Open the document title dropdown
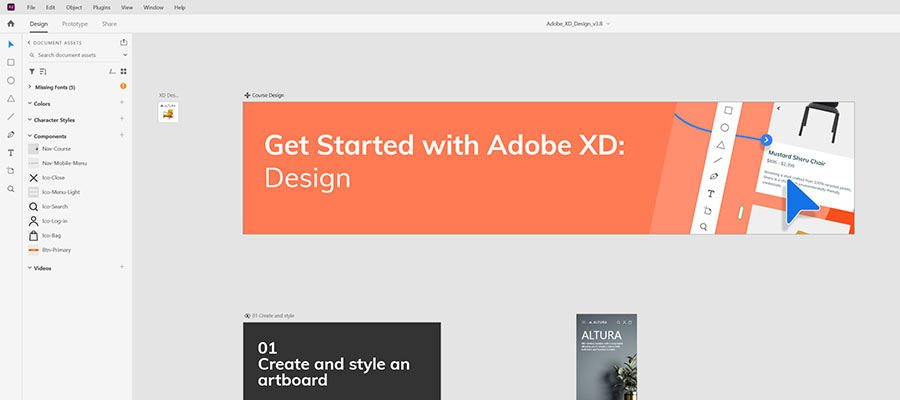The image size is (900, 400). [x=608, y=24]
